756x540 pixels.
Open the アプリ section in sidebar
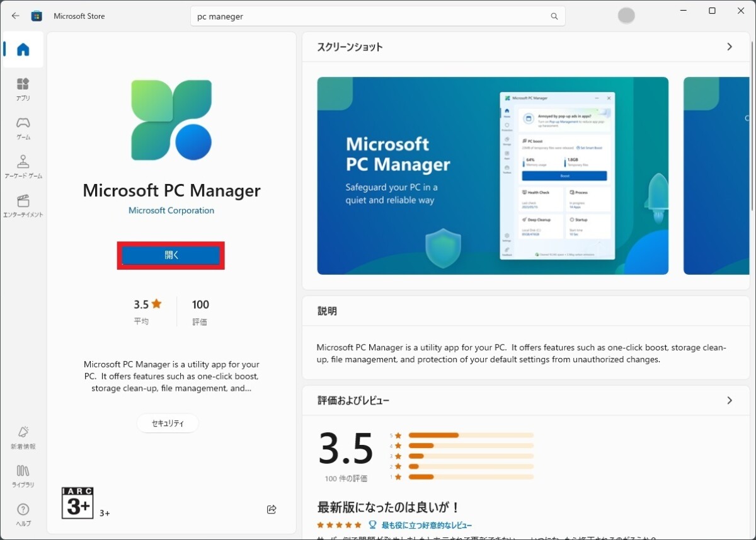[23, 89]
